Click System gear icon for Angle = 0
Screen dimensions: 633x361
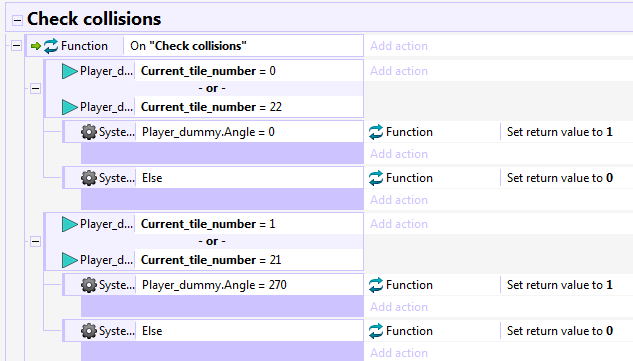pos(89,132)
